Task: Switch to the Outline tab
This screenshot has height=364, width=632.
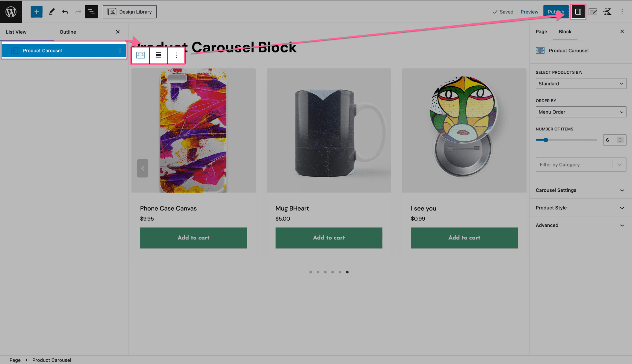Action: pyautogui.click(x=68, y=31)
